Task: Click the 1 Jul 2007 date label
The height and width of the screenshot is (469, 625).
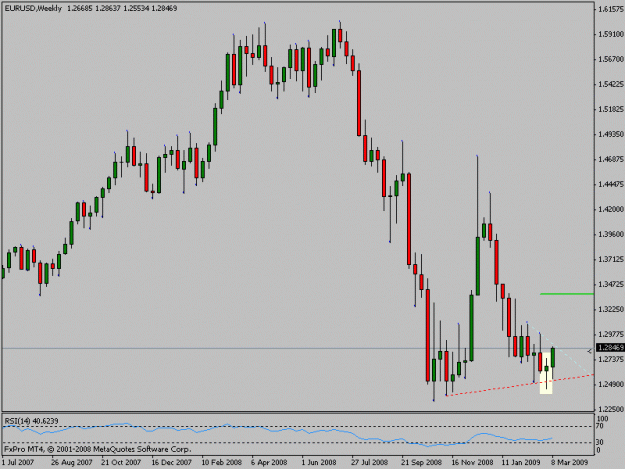Action: 18,463
